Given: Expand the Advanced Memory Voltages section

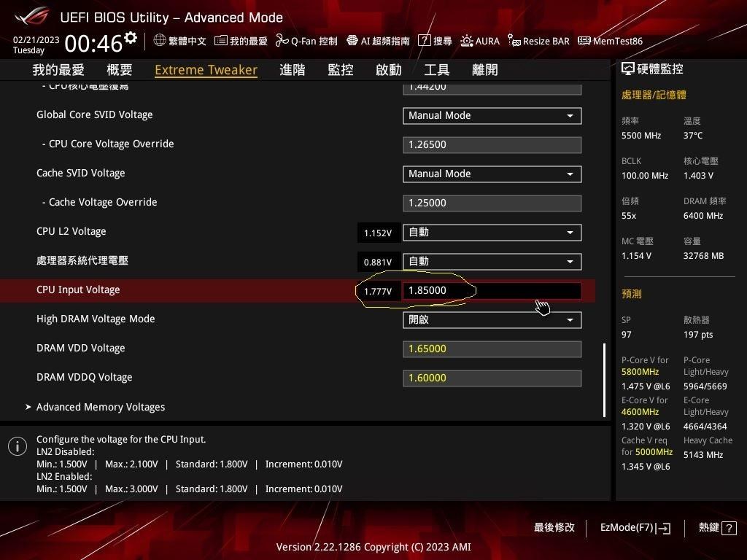Looking at the screenshot, I should (101, 407).
